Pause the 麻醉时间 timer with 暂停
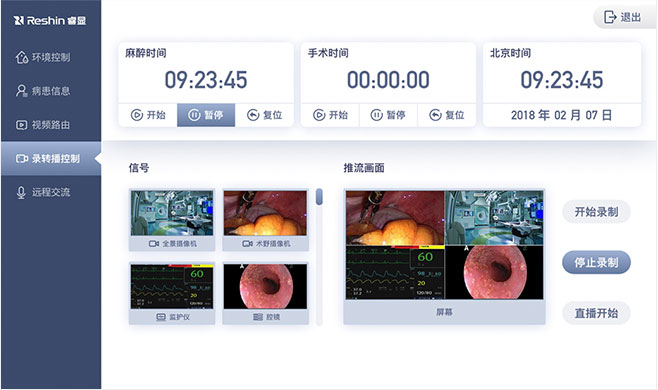Image resolution: width=658 pixels, height=390 pixels. [x=206, y=115]
